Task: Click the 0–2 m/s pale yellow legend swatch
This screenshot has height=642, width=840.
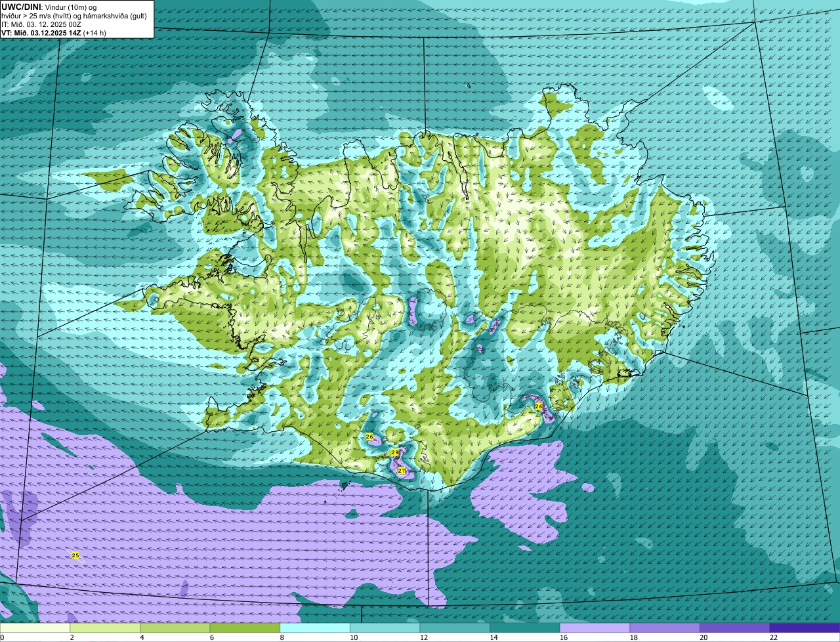Action: 35,628
